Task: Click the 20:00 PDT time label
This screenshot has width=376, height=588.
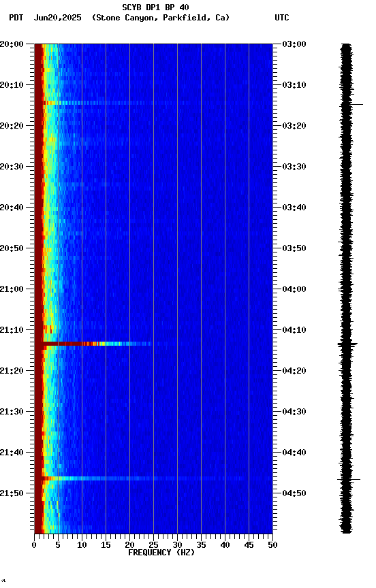Action: pyautogui.click(x=12, y=44)
